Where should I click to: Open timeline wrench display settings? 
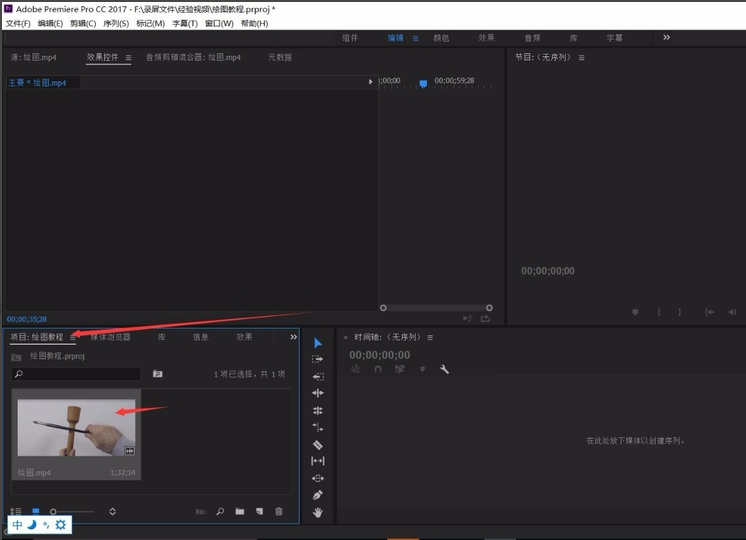[x=445, y=369]
